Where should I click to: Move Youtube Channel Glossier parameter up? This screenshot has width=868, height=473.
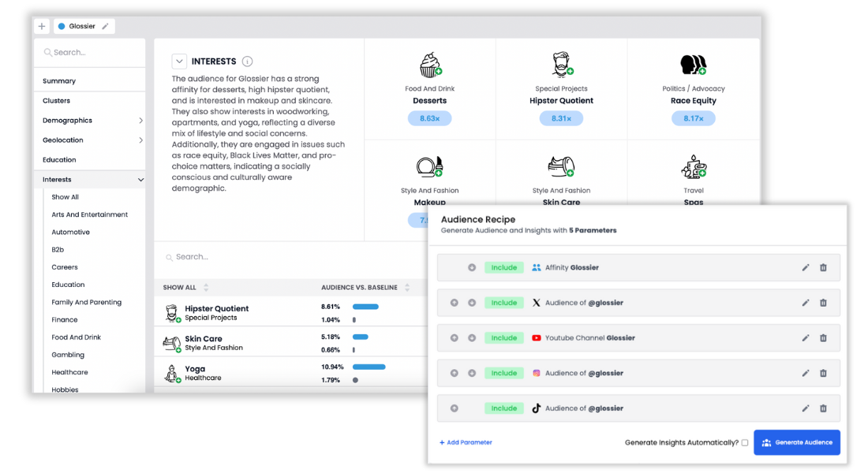pos(454,338)
